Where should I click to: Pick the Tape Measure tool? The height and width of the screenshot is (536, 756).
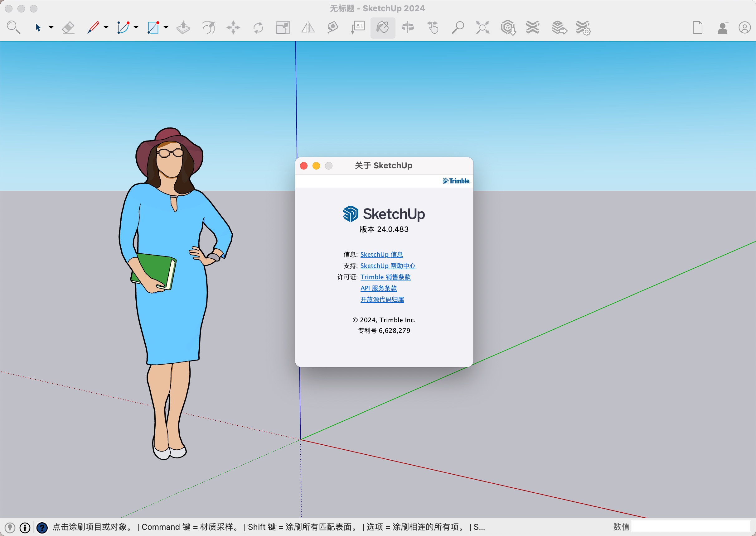tap(332, 27)
